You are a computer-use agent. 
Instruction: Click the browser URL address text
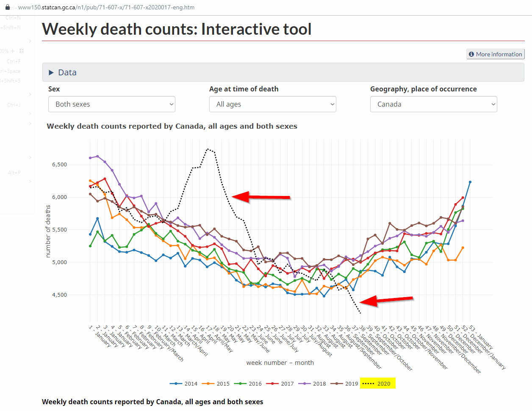click(x=106, y=7)
